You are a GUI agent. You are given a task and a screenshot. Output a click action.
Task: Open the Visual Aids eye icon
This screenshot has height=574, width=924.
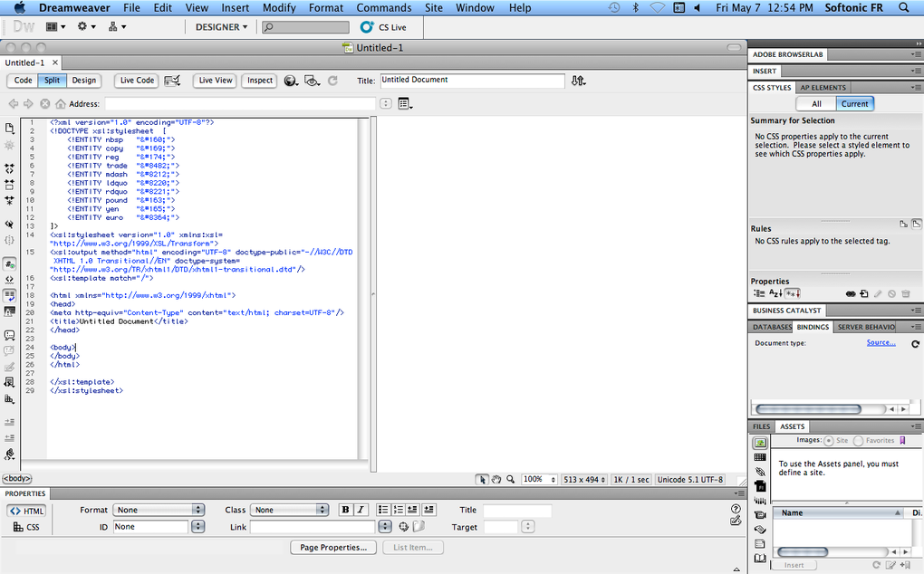[312, 81]
